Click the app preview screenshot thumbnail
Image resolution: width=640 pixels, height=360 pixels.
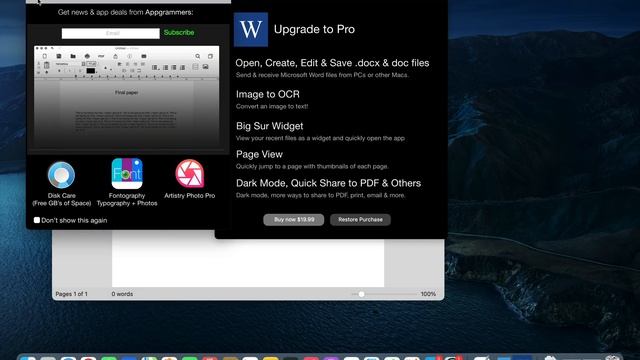point(127,96)
